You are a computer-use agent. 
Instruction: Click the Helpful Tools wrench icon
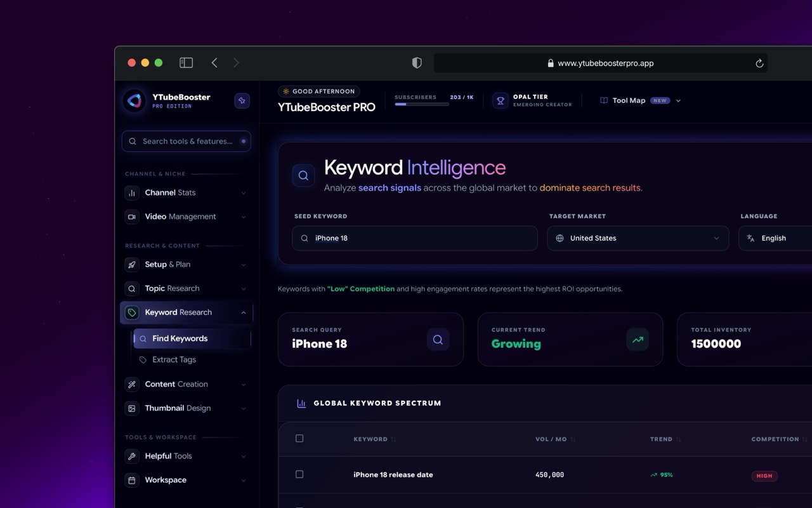point(132,456)
